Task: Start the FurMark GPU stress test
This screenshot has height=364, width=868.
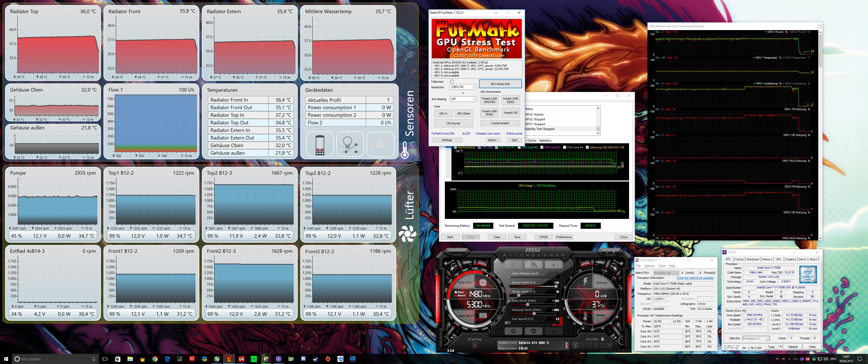Action: click(500, 84)
